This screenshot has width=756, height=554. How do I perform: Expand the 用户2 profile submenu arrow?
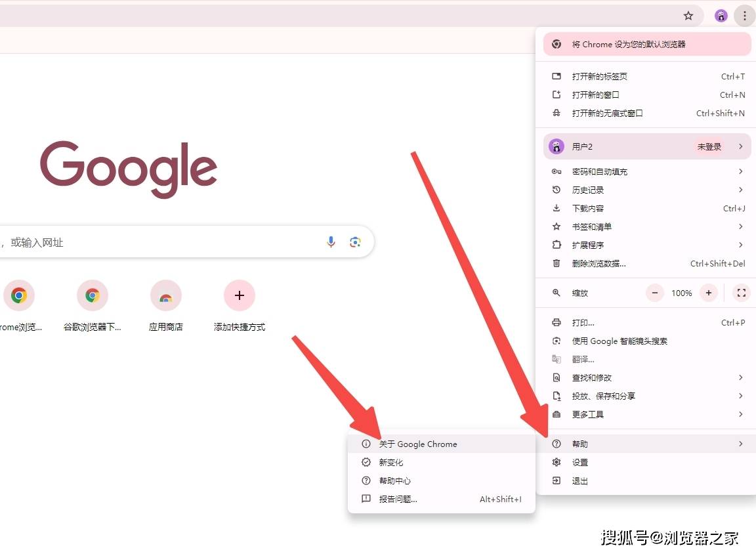tap(740, 146)
